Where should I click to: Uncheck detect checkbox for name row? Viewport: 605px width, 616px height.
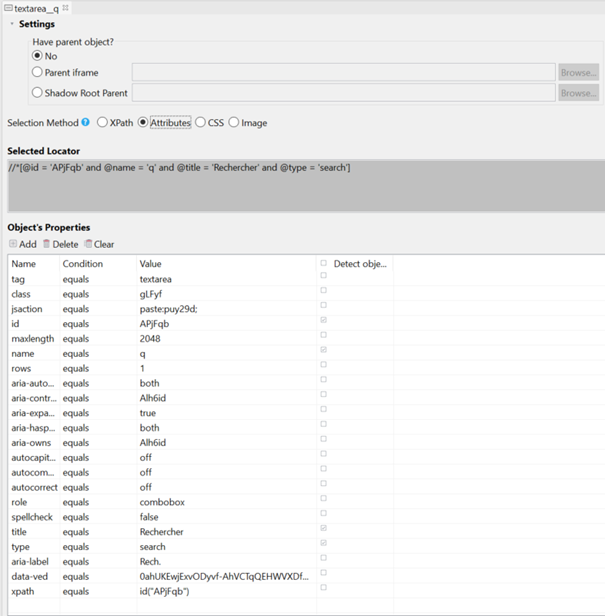(323, 350)
